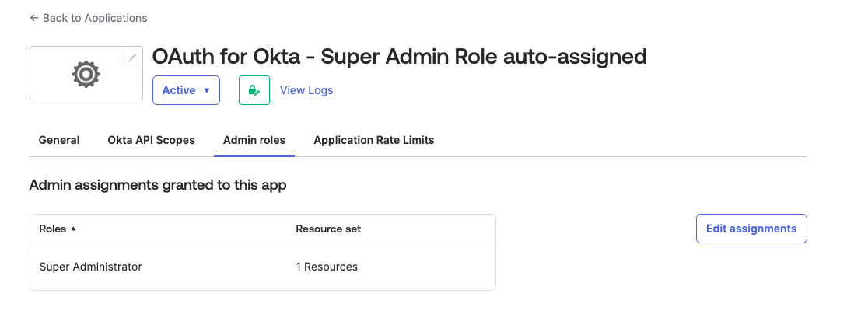This screenshot has width=868, height=311.
Task: Switch to the General tab
Action: click(x=59, y=141)
